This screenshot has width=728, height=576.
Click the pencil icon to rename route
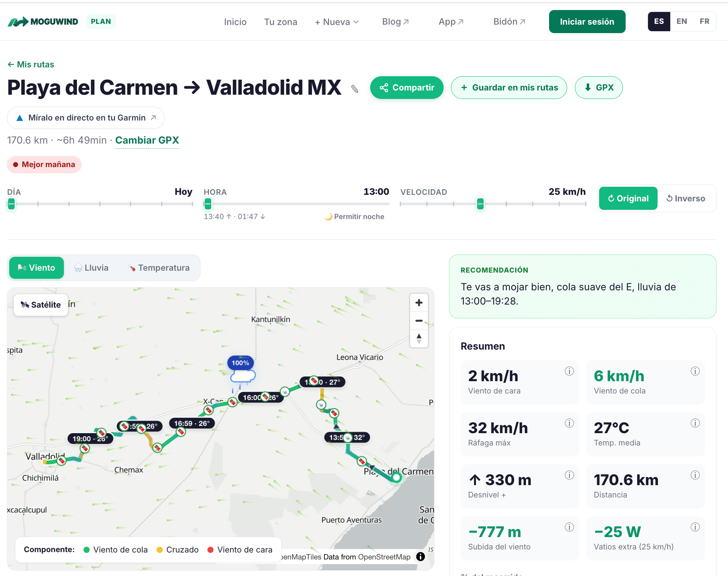(x=355, y=89)
